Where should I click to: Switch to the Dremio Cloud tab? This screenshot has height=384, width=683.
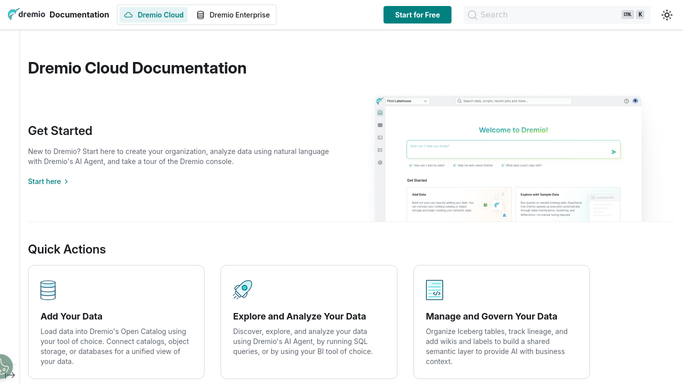click(153, 15)
